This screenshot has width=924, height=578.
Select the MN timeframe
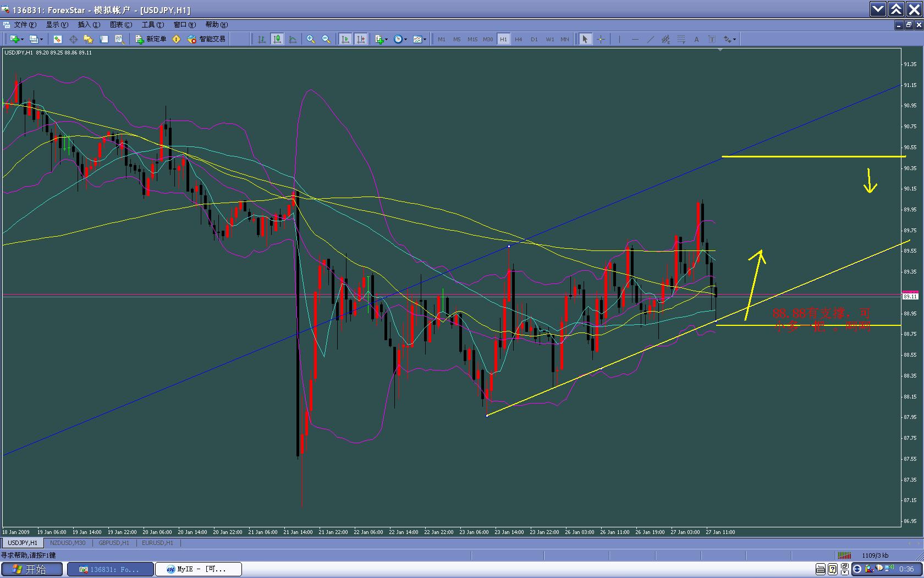[565, 39]
